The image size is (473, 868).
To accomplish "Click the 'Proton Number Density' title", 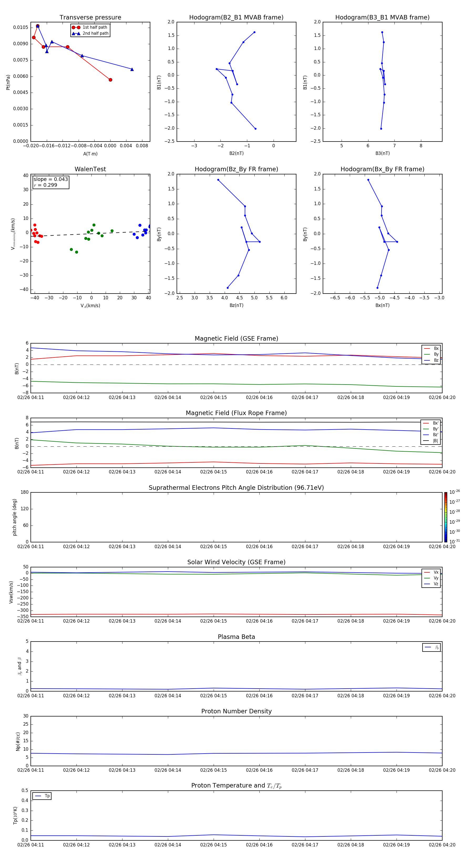I will click(236, 711).
